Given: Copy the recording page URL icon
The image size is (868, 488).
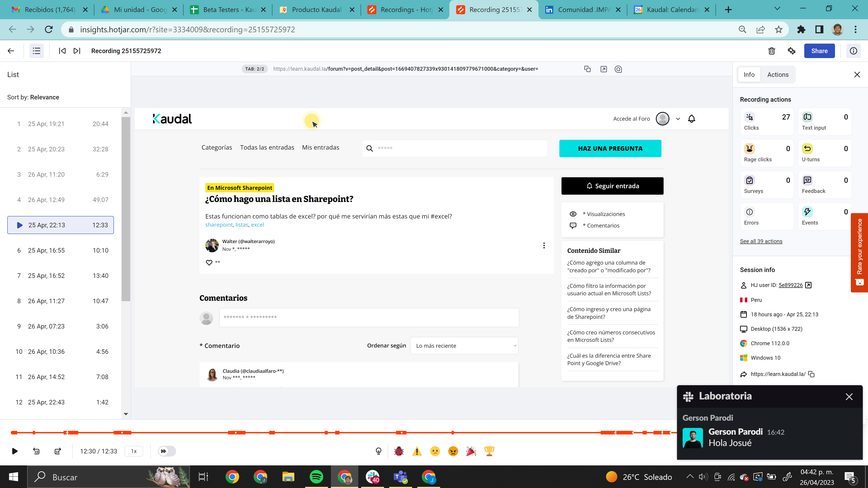Looking at the screenshot, I should [587, 69].
